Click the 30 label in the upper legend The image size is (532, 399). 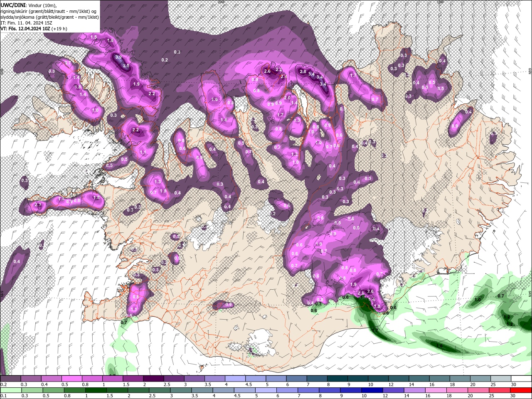pos(514,384)
